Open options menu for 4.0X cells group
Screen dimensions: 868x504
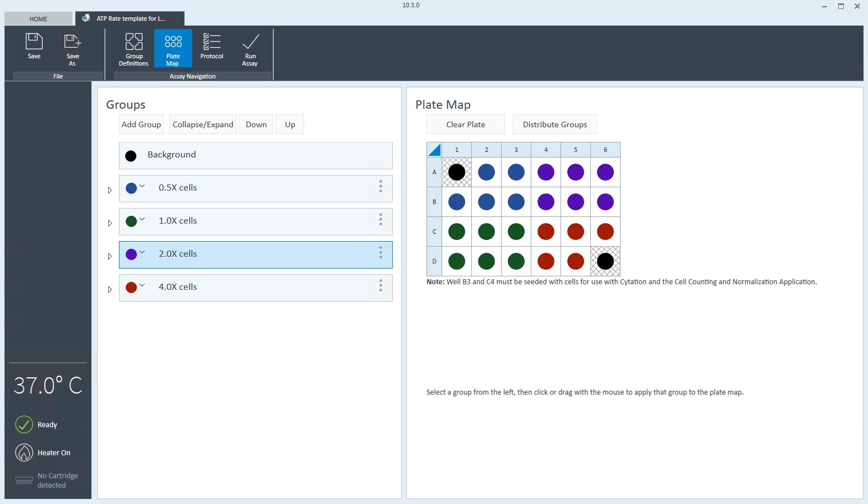[x=380, y=286]
